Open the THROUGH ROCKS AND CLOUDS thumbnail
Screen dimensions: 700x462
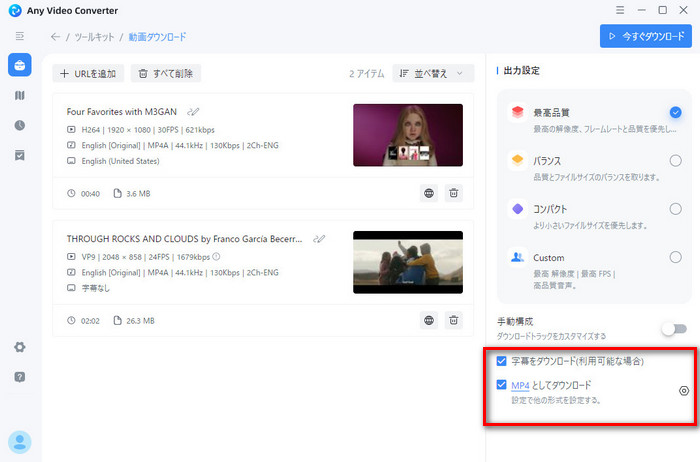tap(408, 262)
